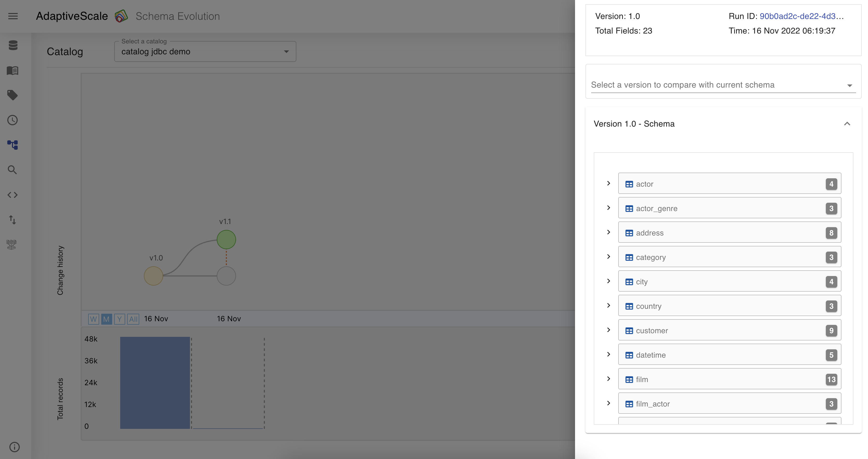Switch timeline range to W
Viewport: 868px width, 459px height.
(x=93, y=319)
